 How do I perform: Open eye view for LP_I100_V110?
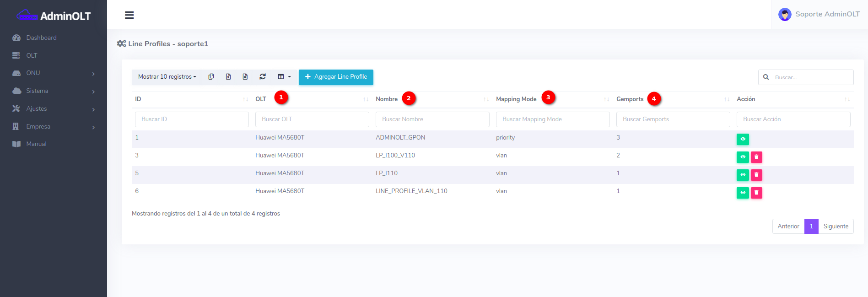(743, 157)
